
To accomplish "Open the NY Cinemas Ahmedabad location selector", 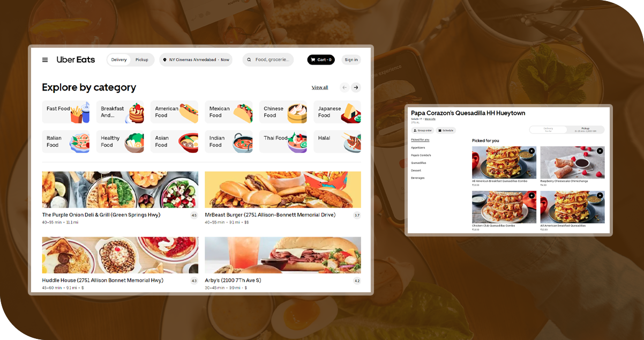I will click(x=196, y=60).
